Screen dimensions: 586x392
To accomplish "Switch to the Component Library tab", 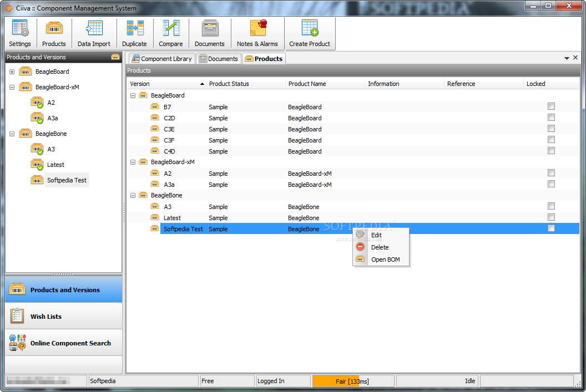I will tap(162, 59).
